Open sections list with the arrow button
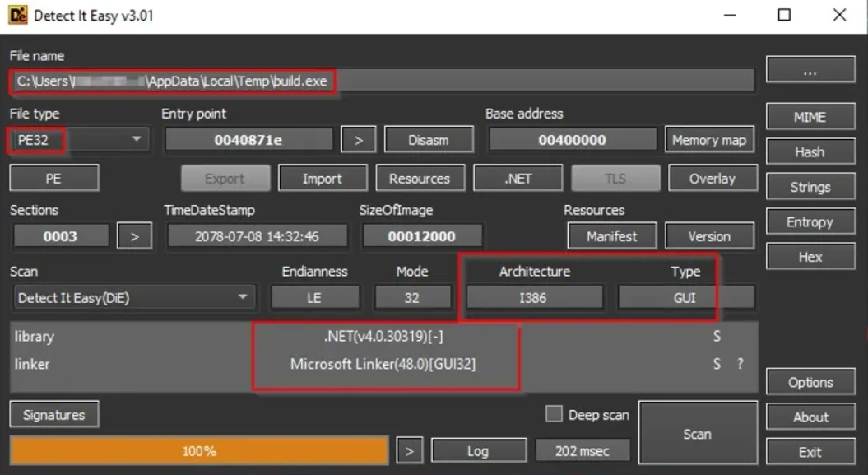868x475 pixels. pos(135,236)
